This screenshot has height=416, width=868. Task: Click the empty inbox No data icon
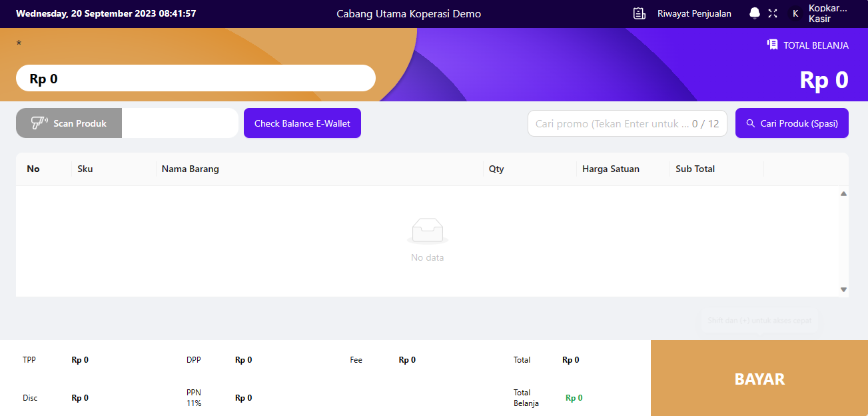tap(427, 231)
